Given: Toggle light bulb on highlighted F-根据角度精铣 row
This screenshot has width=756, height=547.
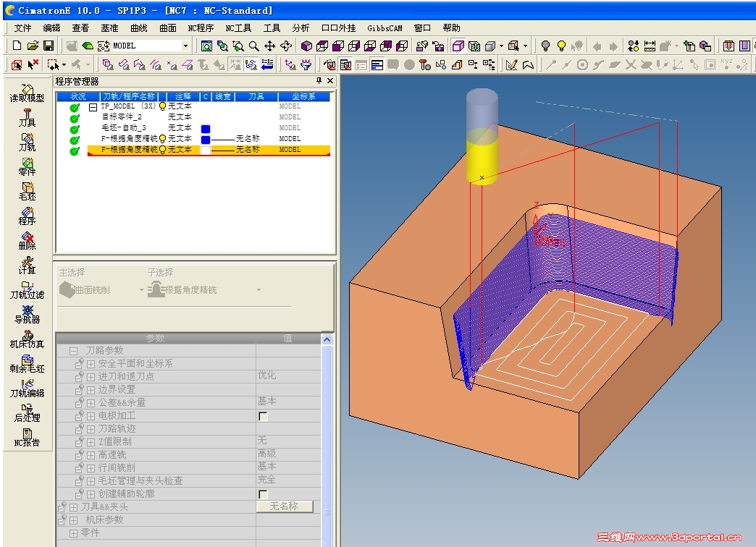Looking at the screenshot, I should (x=162, y=149).
